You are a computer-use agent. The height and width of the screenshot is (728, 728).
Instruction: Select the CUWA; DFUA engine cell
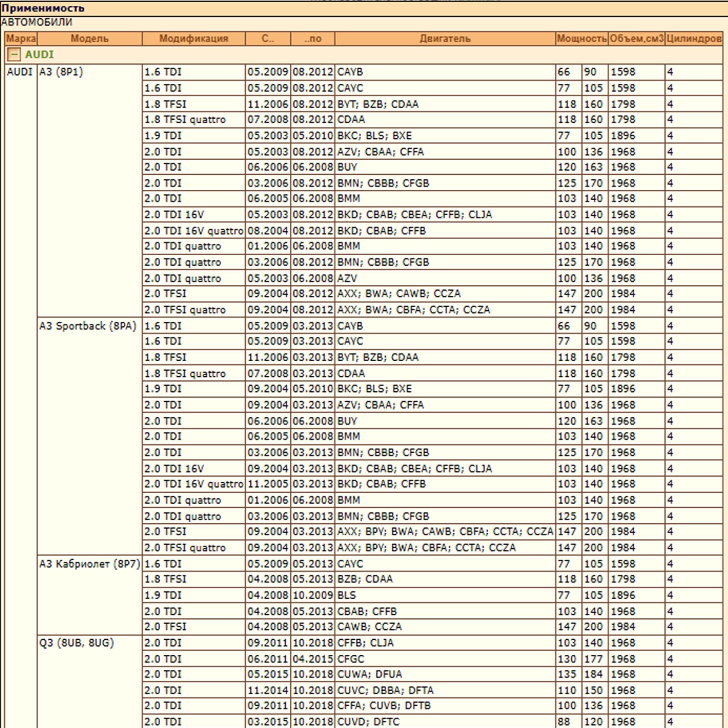[x=369, y=674]
